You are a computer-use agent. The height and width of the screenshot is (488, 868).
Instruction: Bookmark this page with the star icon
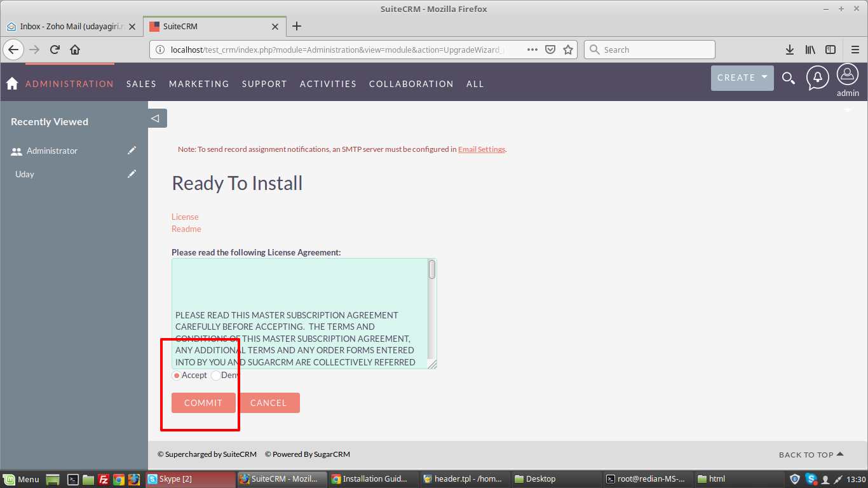[x=568, y=50]
